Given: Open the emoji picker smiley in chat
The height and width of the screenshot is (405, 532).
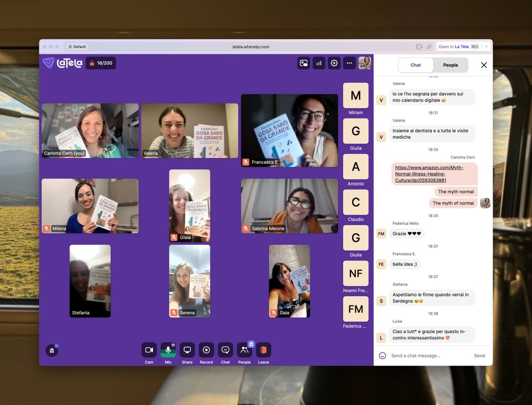Looking at the screenshot, I should tap(382, 355).
